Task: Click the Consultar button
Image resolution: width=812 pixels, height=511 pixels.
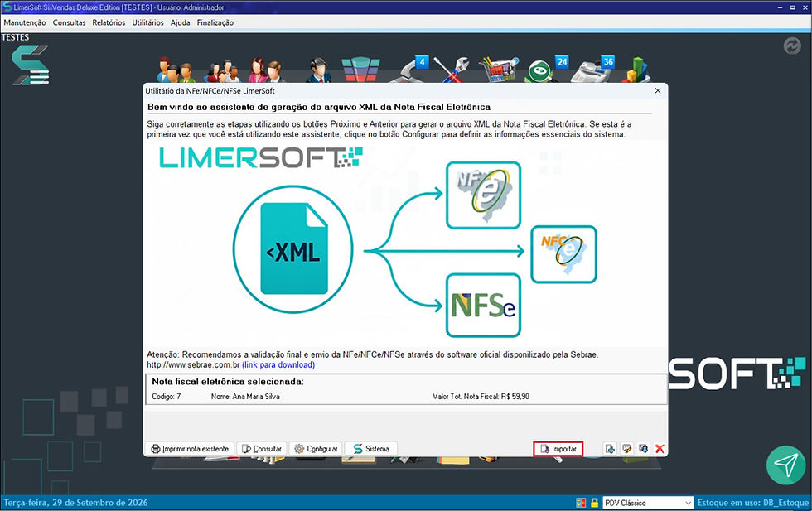Action: [262, 449]
